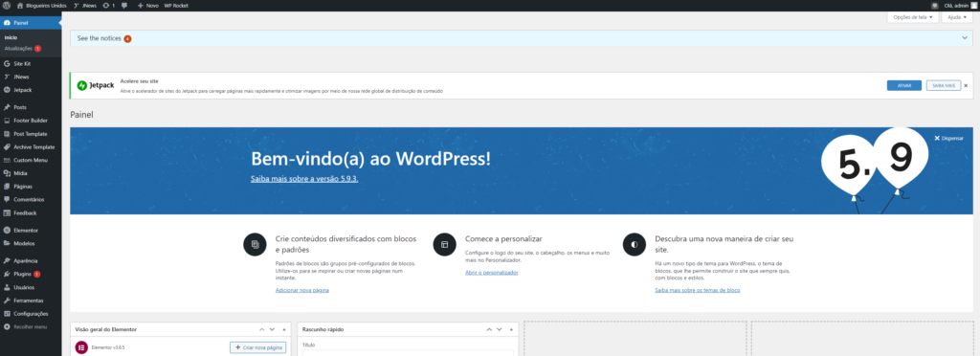Viewport: 980px width, 356px height.
Task: Click the Criar nova página button
Action: 257,347
